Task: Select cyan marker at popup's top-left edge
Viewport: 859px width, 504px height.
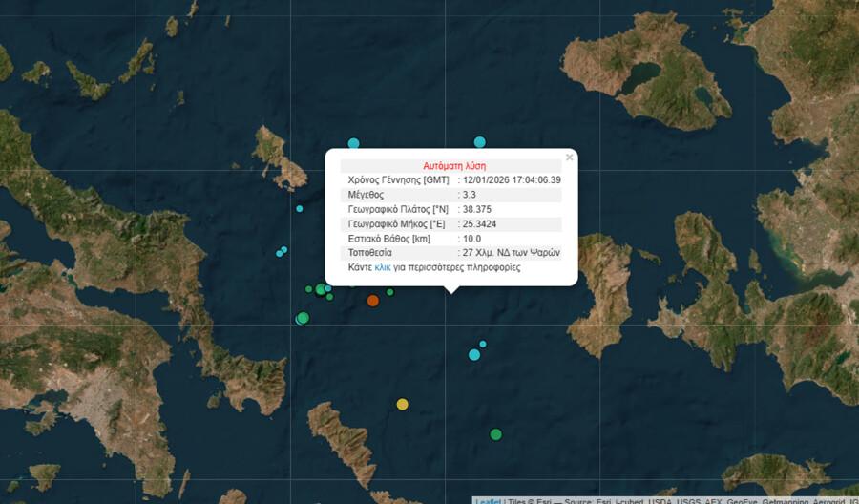Action: coord(353,144)
